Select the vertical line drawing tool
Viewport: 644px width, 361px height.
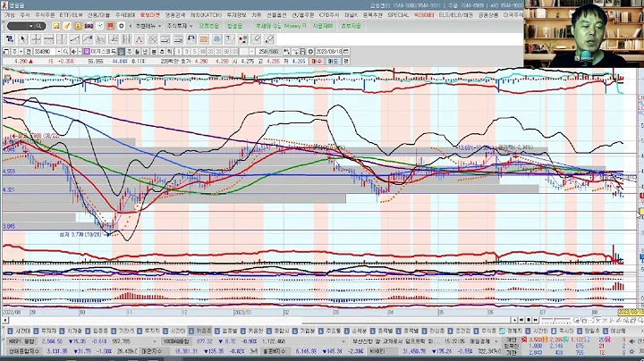pos(62,39)
